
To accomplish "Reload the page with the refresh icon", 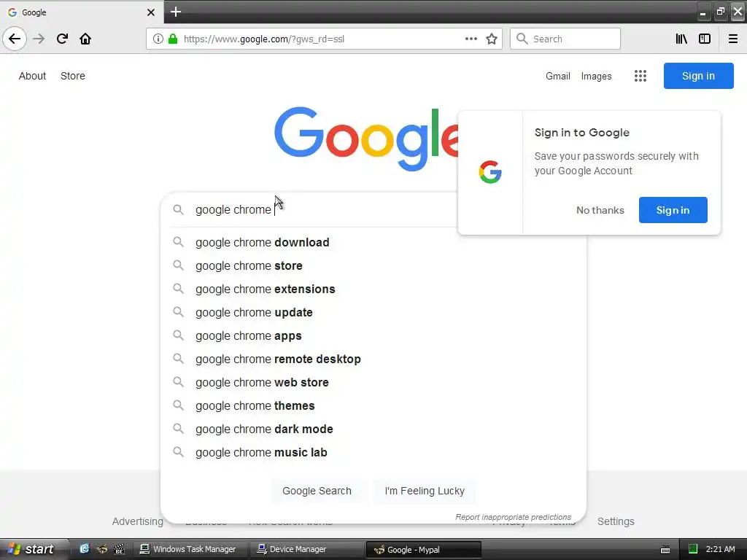I will click(x=62, y=39).
